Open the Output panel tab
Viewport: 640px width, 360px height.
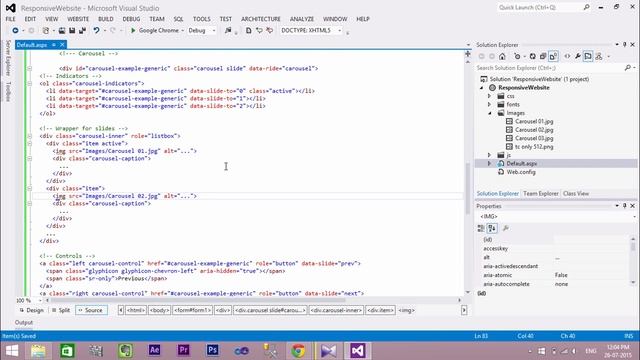tap(24, 322)
